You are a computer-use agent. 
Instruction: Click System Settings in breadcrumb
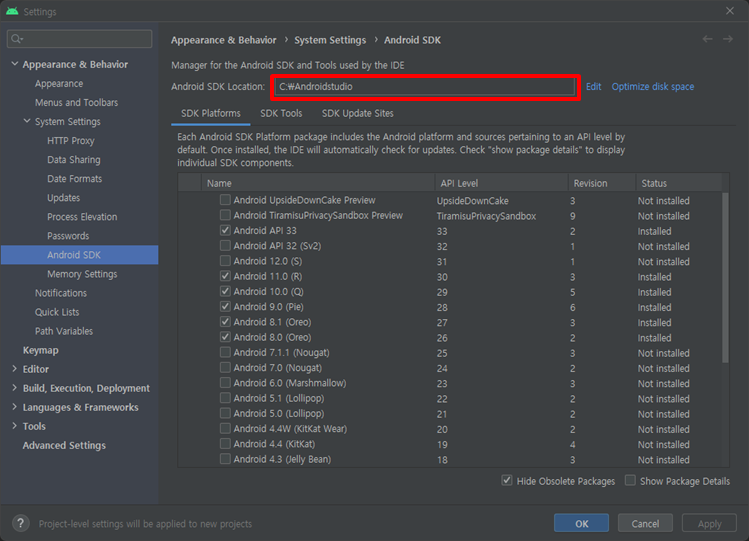(330, 40)
